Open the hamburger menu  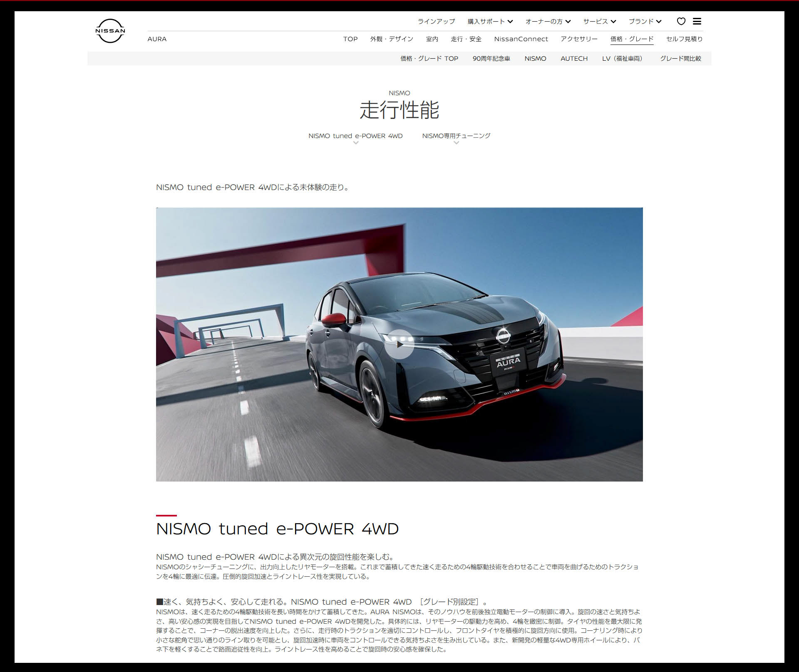pyautogui.click(x=697, y=21)
